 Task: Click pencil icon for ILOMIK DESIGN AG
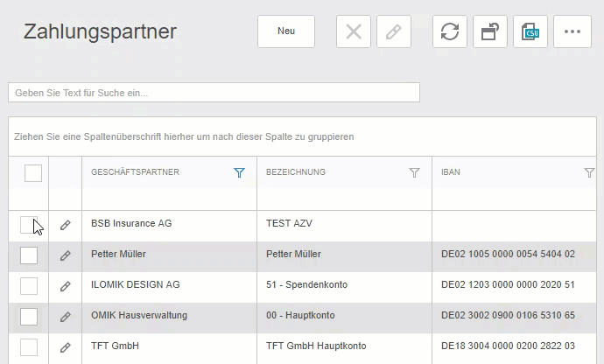tap(65, 286)
